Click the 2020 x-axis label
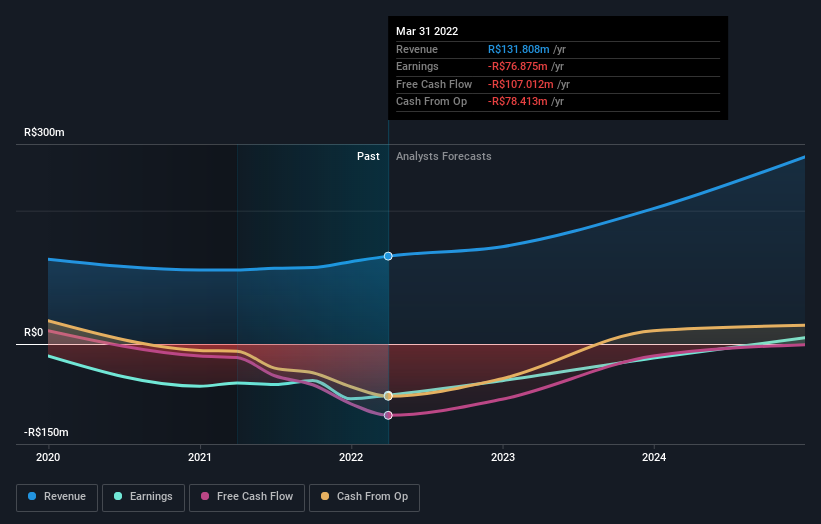Image resolution: width=821 pixels, height=524 pixels. click(x=48, y=457)
